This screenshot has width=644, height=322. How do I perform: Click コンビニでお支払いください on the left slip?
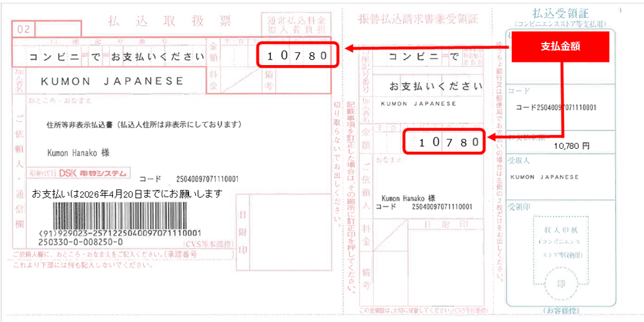pyautogui.click(x=117, y=56)
